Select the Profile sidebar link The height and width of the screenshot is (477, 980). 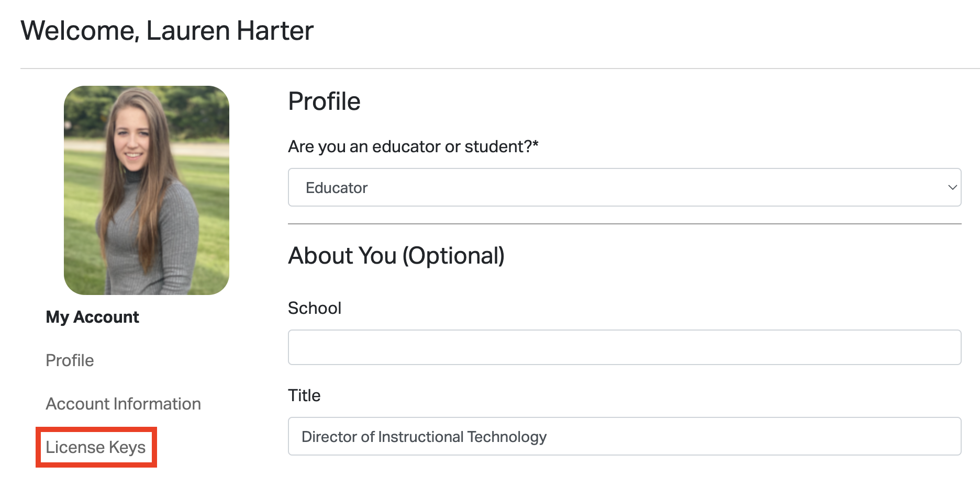pyautogui.click(x=70, y=360)
